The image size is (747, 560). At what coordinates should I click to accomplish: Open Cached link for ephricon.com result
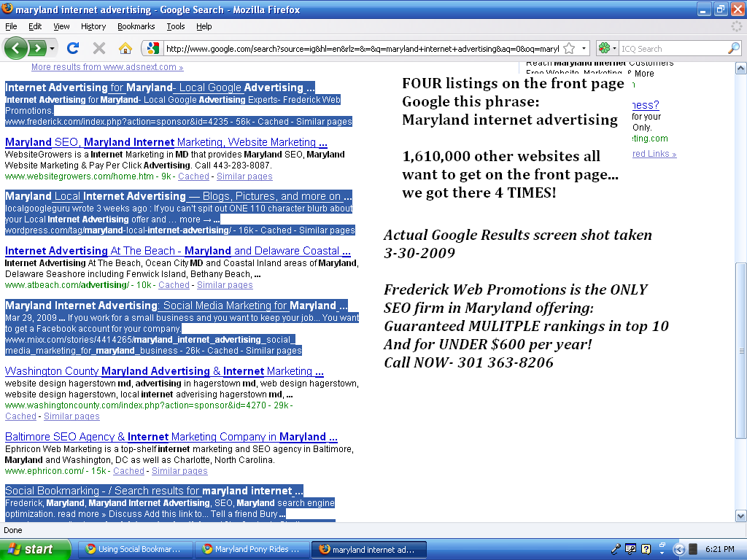(128, 471)
